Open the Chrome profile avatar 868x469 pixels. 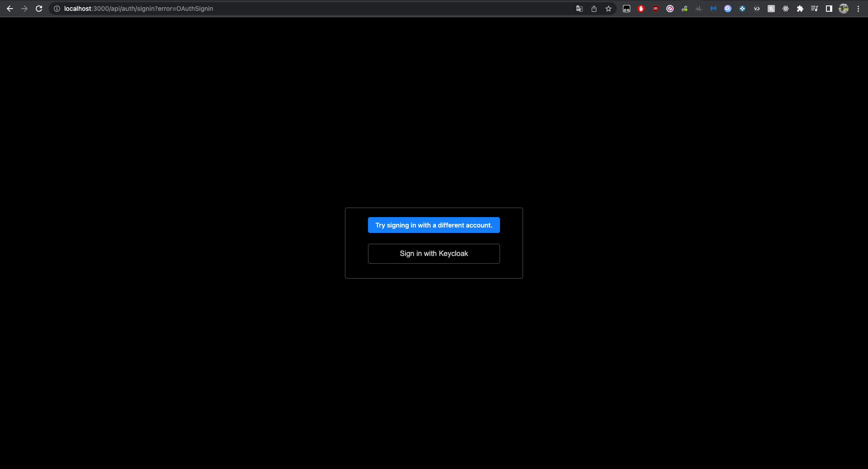pos(844,9)
